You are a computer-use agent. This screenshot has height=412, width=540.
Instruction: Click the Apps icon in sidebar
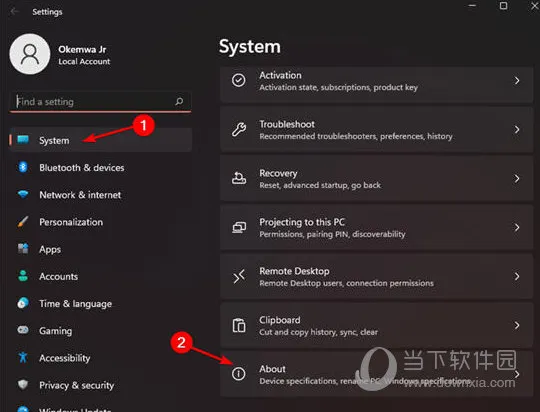[x=23, y=248]
